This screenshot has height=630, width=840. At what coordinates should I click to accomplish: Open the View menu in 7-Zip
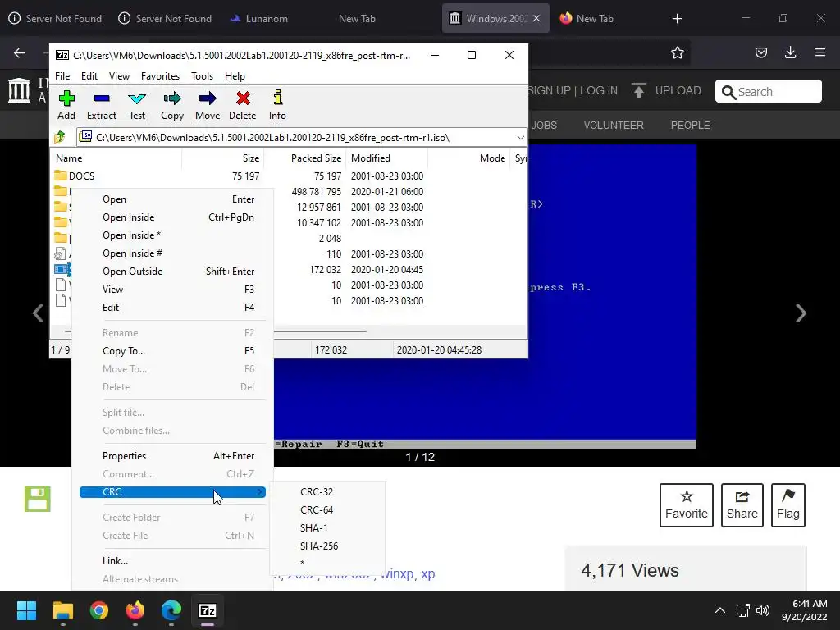pyautogui.click(x=120, y=76)
